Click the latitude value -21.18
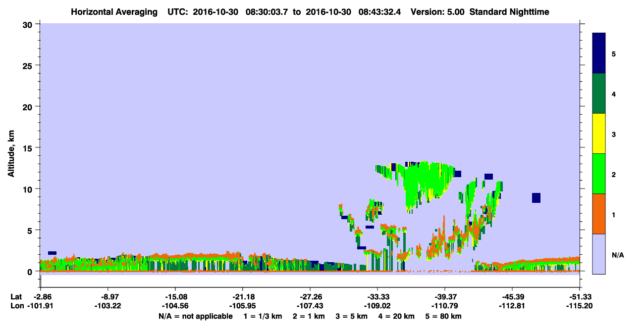The image size is (644, 330). pyautogui.click(x=242, y=297)
